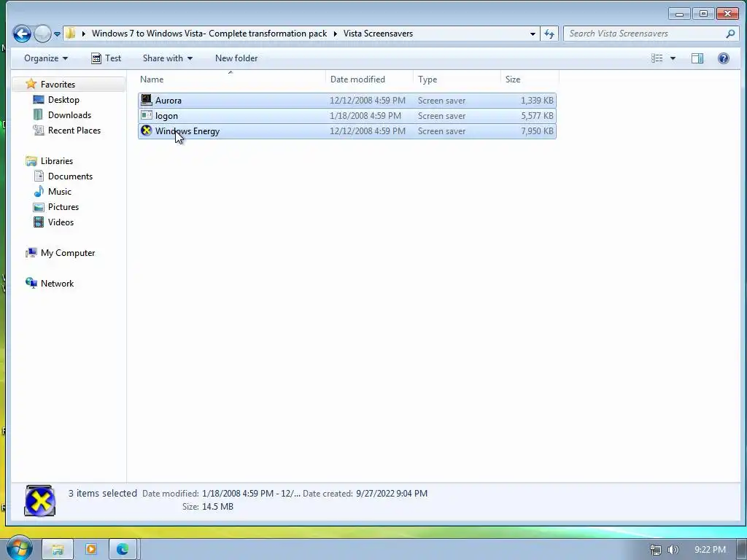Select the Vista Screensavers breadcrumb segment
Image resolution: width=747 pixels, height=560 pixels.
point(378,34)
